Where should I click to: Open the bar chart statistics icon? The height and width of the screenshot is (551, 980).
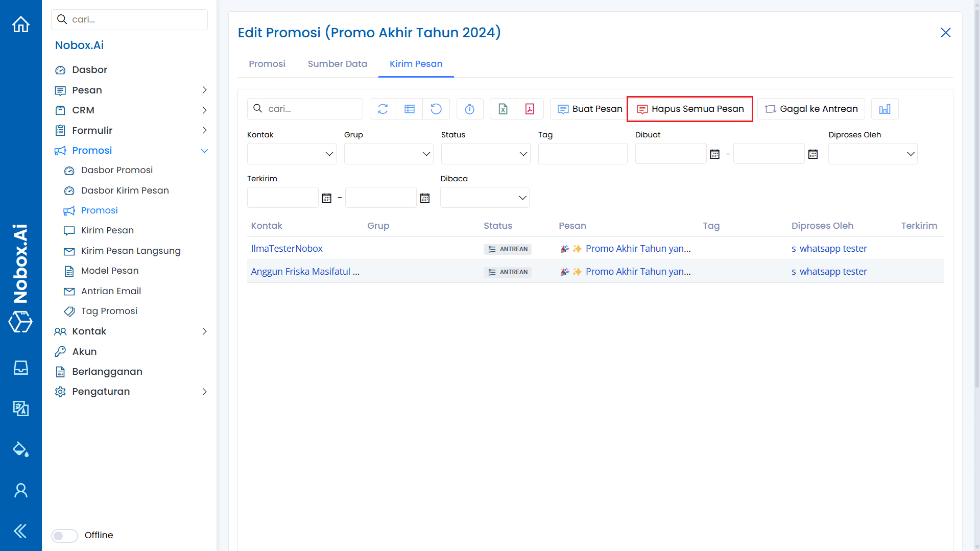click(x=885, y=109)
